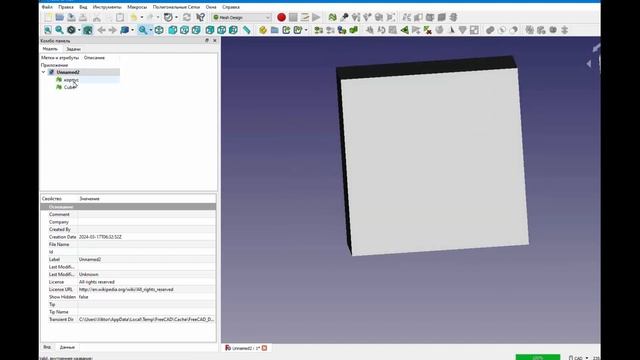This screenshot has width=640, height=360.
Task: Click the Top view cube icon
Action: point(184,30)
